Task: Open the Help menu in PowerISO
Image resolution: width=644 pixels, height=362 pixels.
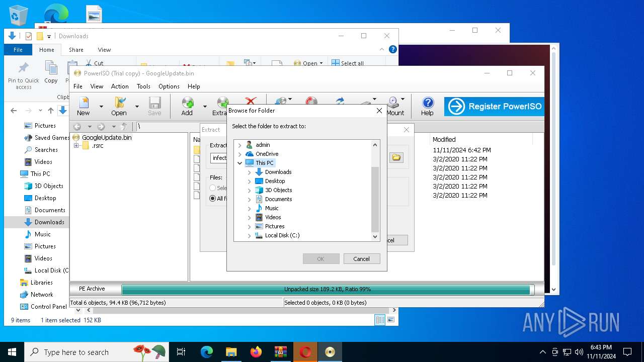Action: pyautogui.click(x=194, y=86)
